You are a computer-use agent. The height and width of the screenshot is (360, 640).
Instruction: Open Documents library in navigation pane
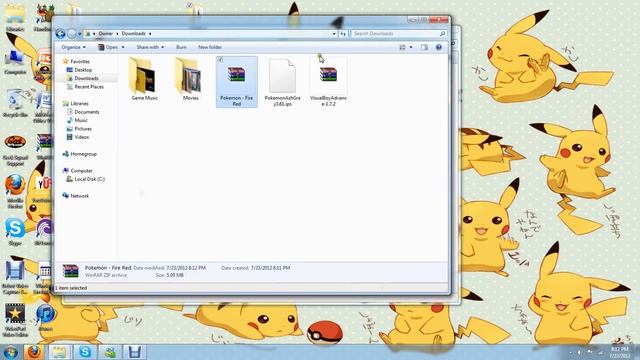pos(87,112)
